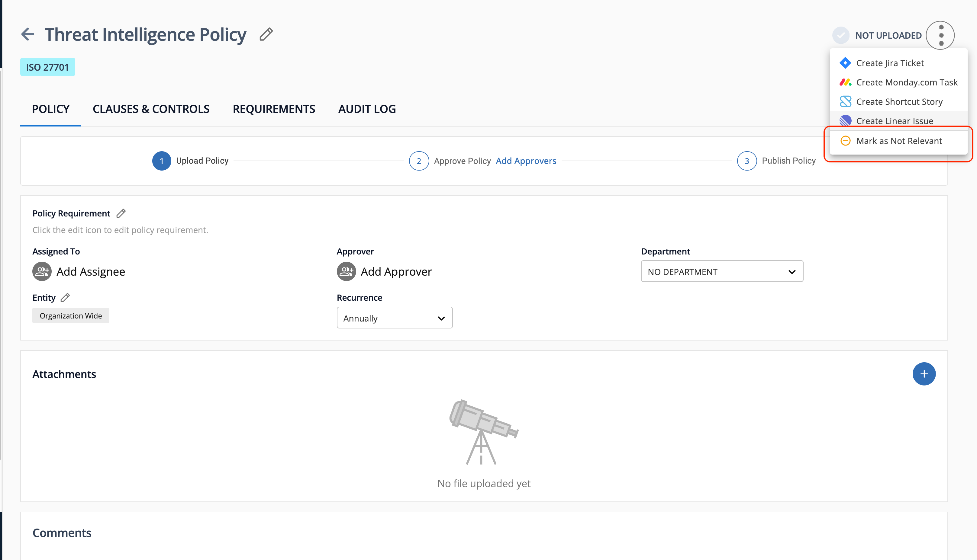Viewport: 977px width, 560px height.
Task: Click the Linear logo icon
Action: [845, 121]
